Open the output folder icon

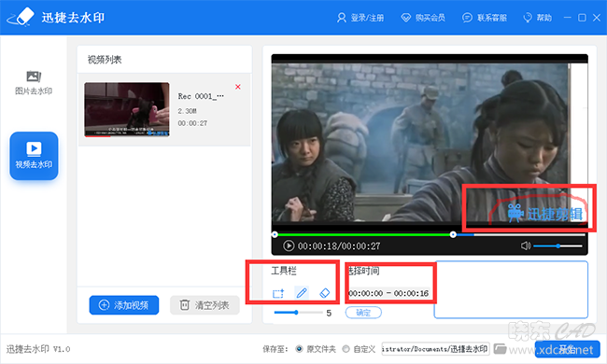pos(500,348)
